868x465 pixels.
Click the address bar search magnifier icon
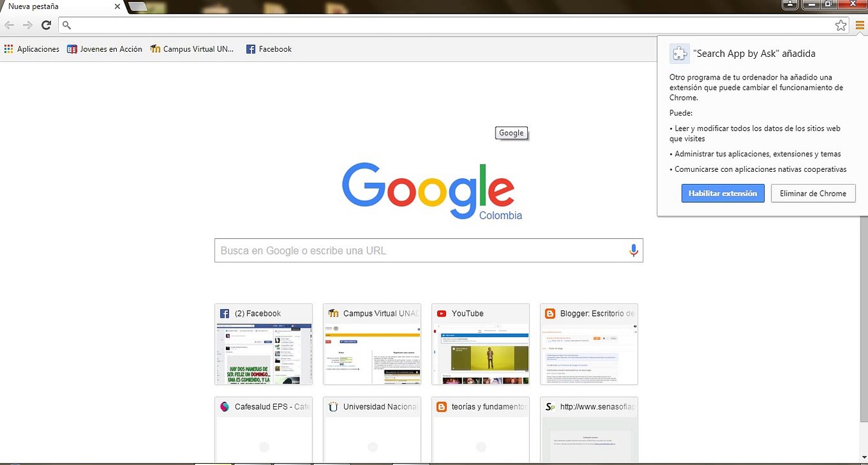[x=66, y=25]
